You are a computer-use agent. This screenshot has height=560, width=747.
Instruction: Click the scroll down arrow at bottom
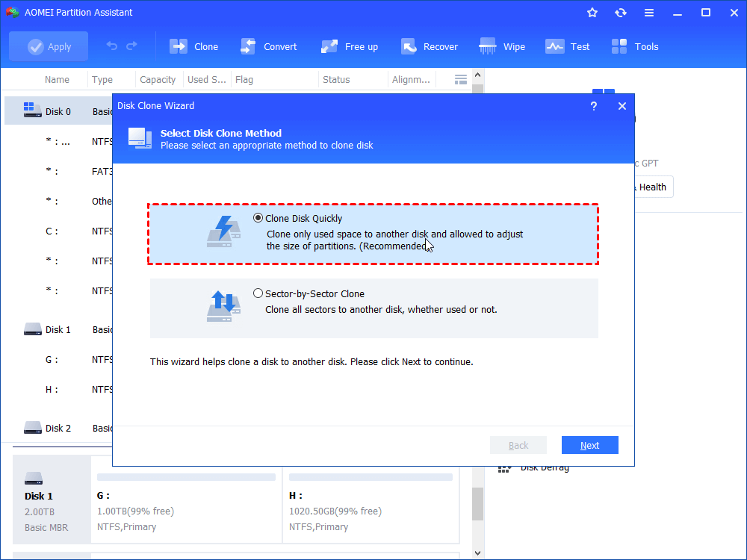[478, 553]
